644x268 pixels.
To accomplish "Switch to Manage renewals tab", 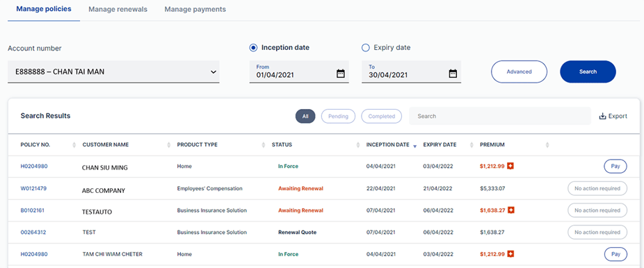I will point(118,9).
